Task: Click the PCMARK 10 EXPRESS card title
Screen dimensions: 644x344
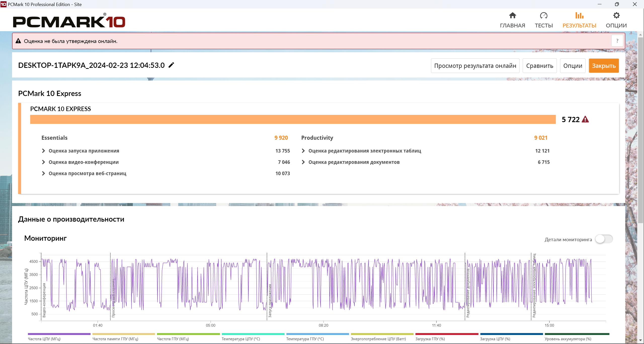Action: click(60, 109)
